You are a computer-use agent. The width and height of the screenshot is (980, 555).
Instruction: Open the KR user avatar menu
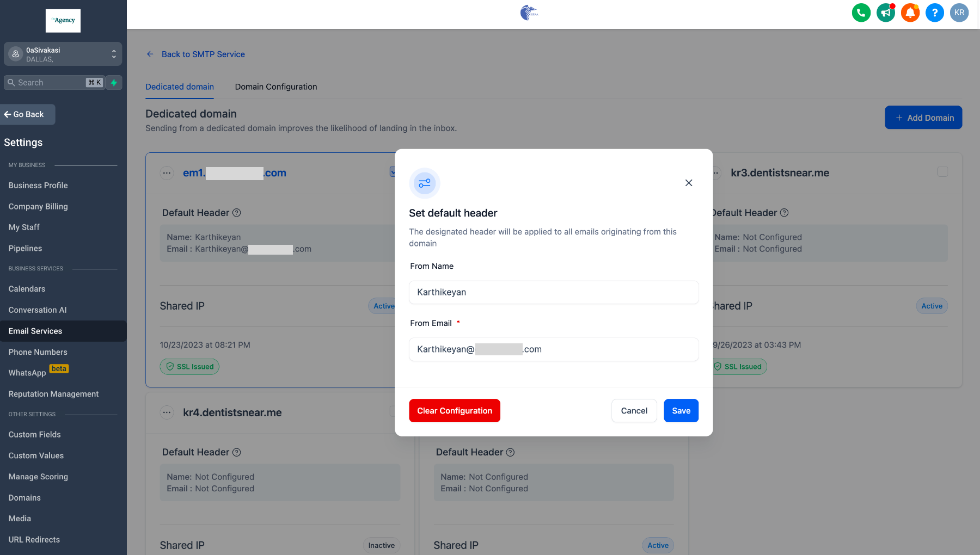959,13
